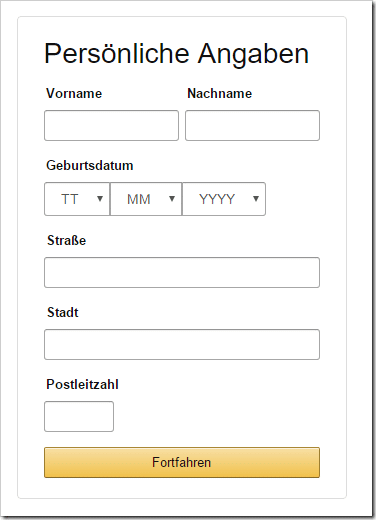Viewport: 376px width, 520px height.
Task: Click the Vorname label
Action: 74,93
